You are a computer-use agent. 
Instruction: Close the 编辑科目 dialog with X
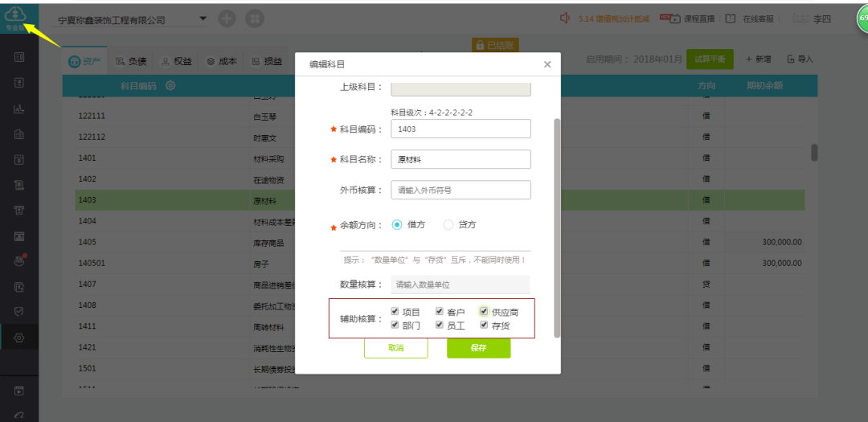coord(547,64)
